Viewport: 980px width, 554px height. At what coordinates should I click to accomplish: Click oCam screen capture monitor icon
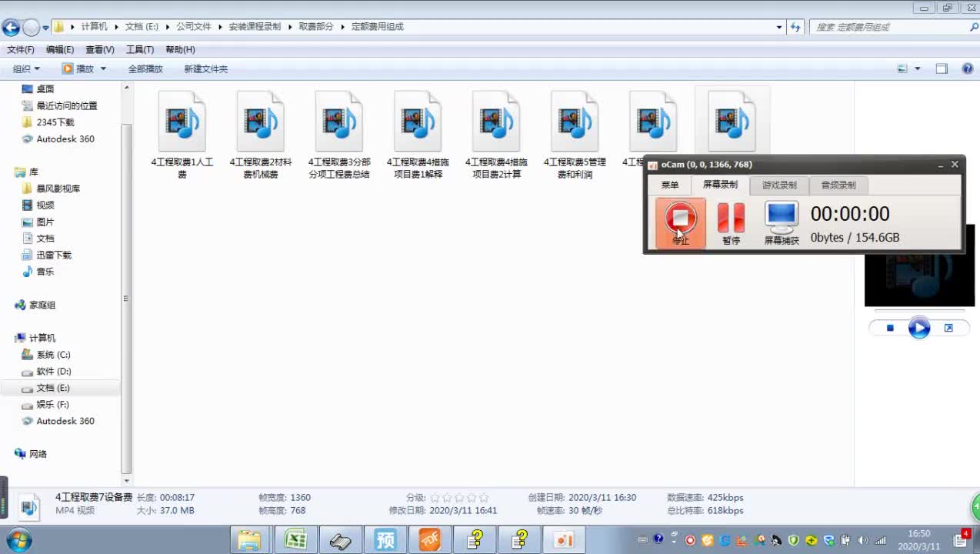tap(782, 223)
